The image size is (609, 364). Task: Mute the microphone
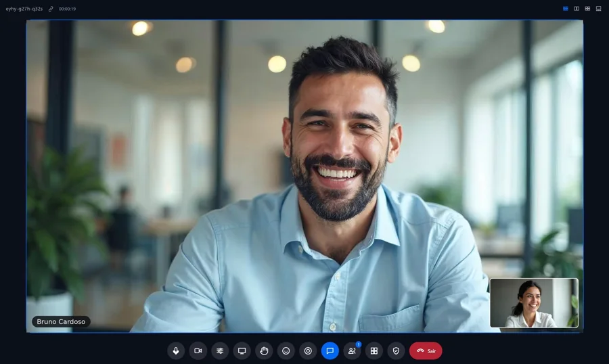(176, 350)
